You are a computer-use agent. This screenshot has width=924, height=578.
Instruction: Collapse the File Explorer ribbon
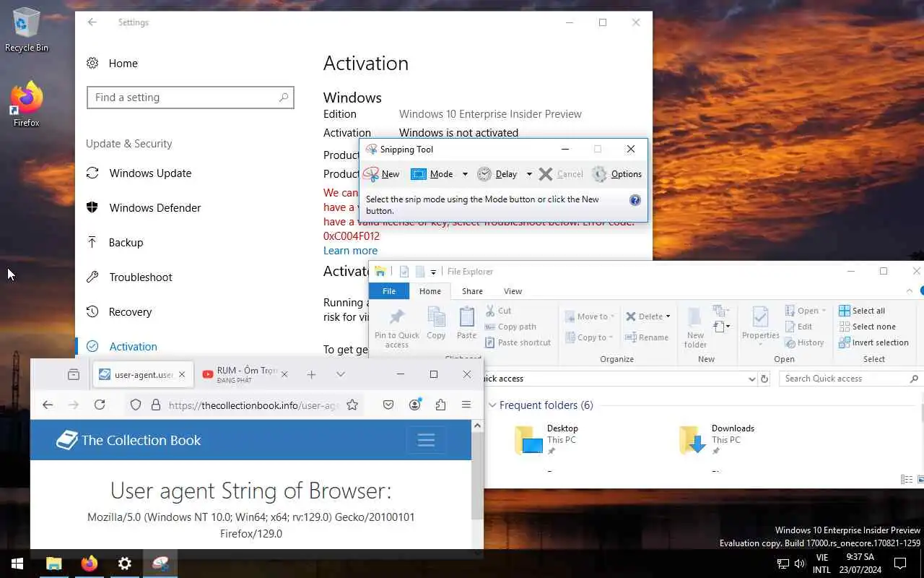pyautogui.click(x=910, y=291)
